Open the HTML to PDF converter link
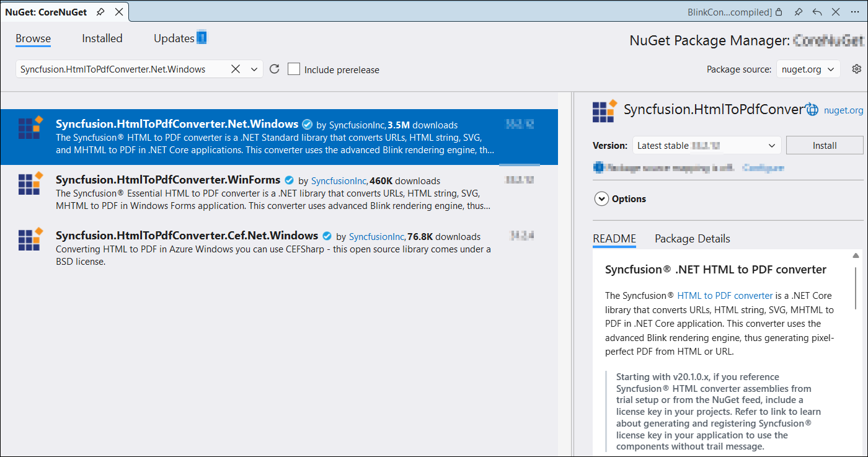868x457 pixels. (725, 296)
